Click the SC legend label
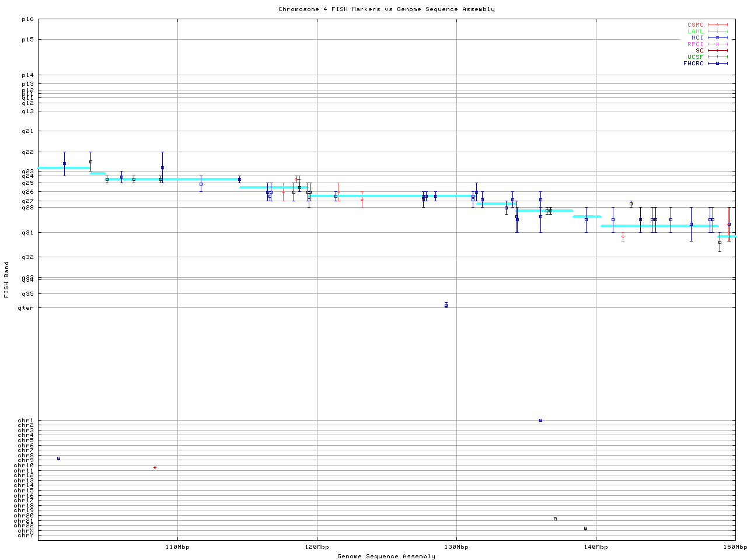The height and width of the screenshot is (560, 747). pos(699,51)
